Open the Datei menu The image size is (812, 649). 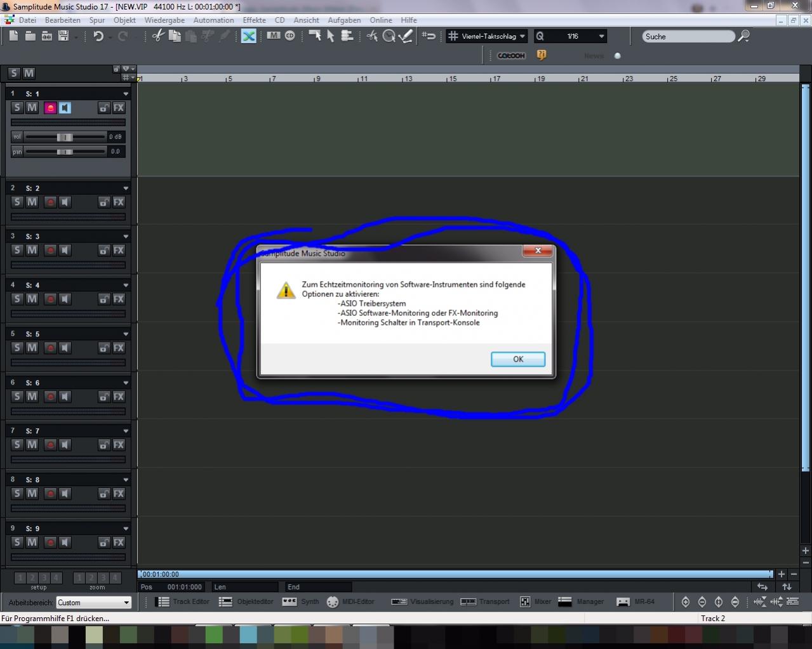coord(27,20)
